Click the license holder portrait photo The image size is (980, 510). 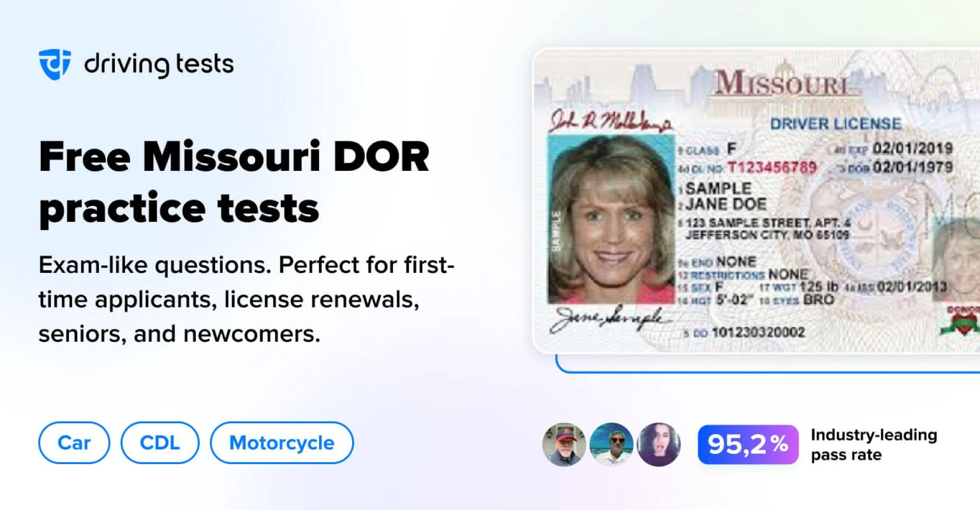[611, 219]
